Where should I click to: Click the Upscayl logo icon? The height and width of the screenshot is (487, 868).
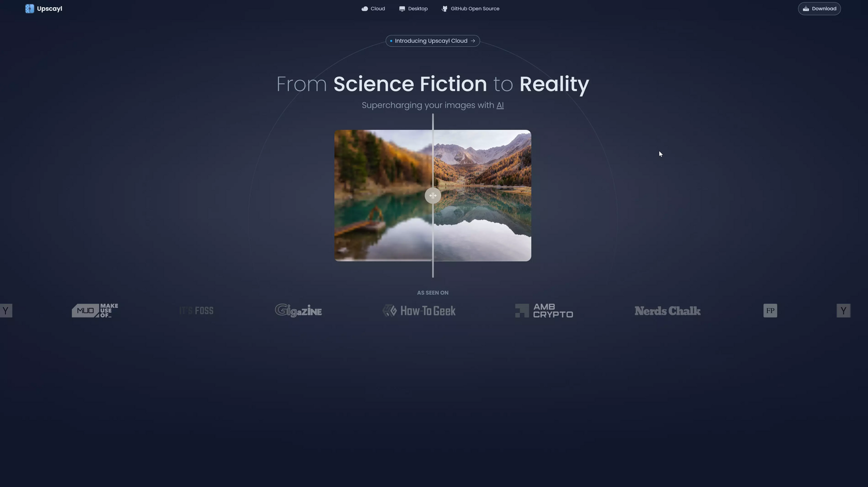29,9
